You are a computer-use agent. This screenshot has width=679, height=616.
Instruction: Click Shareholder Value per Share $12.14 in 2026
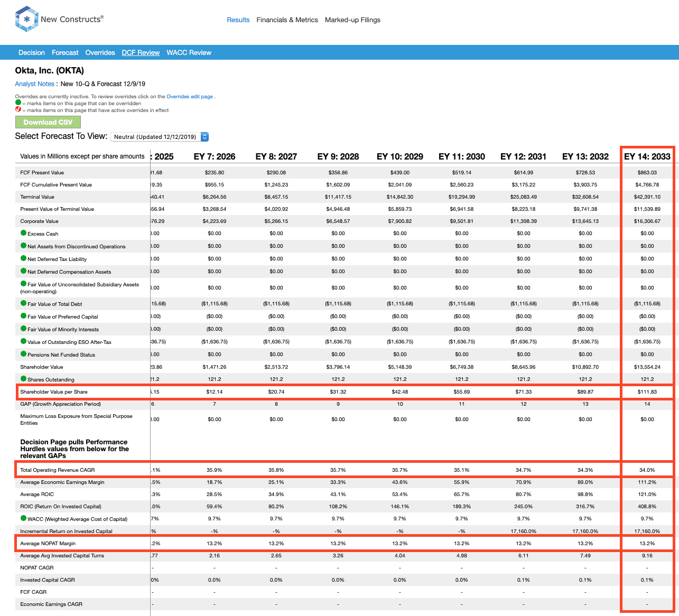[x=215, y=392]
